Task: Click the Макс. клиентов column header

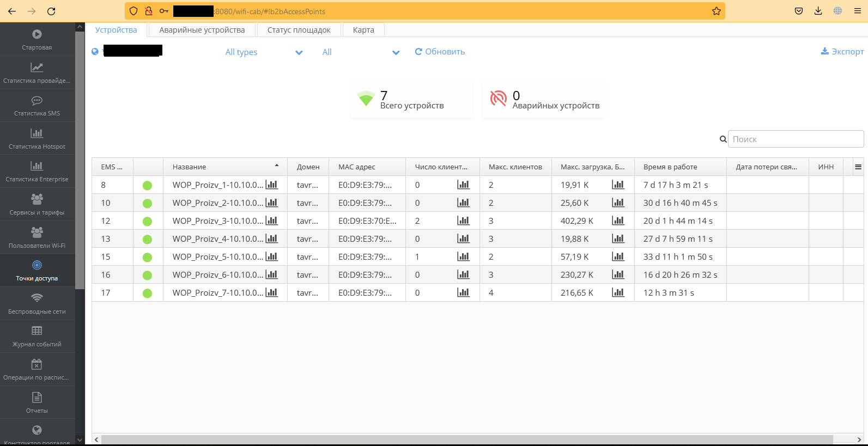Action: click(515, 167)
